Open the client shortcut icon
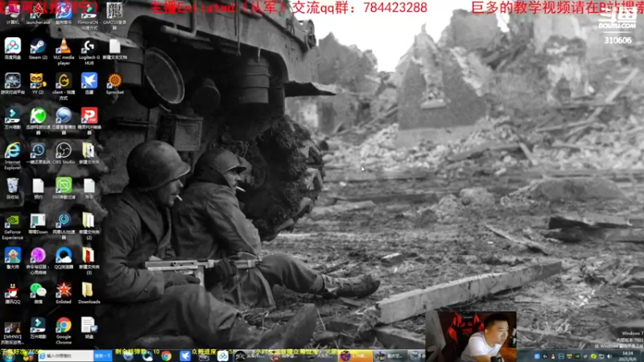This screenshot has width=644, height=362. tap(64, 87)
